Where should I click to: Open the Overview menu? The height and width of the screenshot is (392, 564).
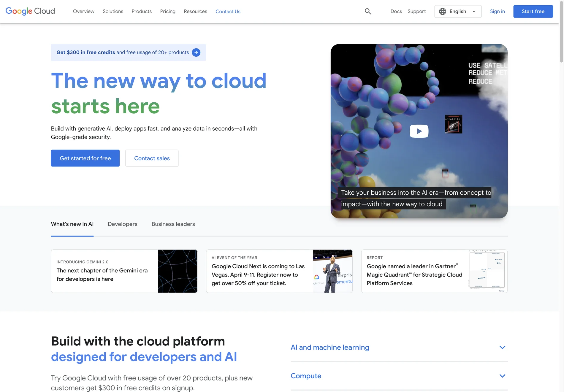coord(84,11)
